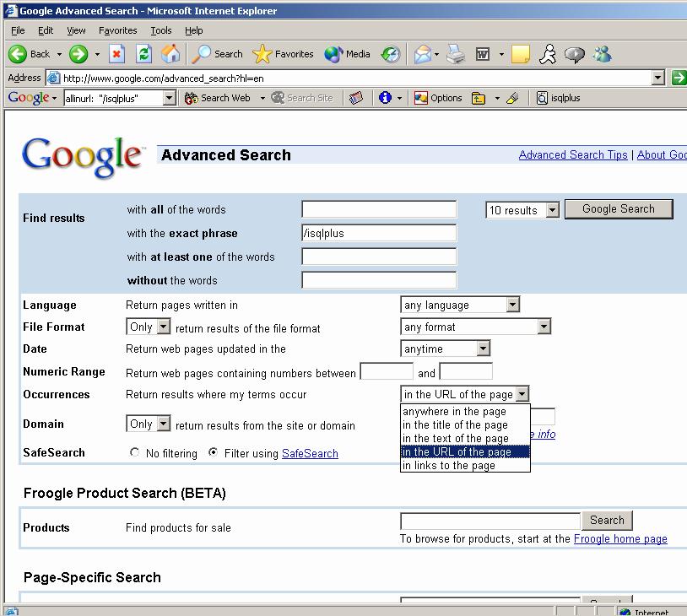Click the Froogle Search button
This screenshot has width=687, height=616.
coord(607,520)
